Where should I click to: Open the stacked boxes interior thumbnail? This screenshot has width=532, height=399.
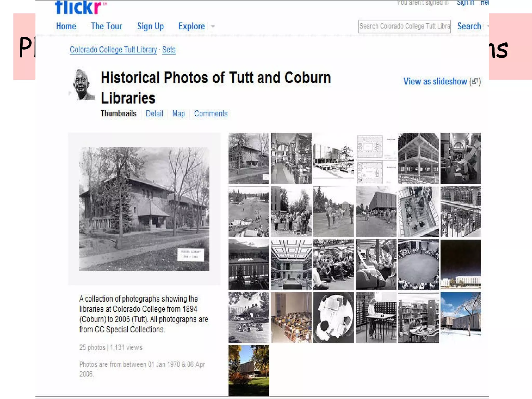[461, 158]
